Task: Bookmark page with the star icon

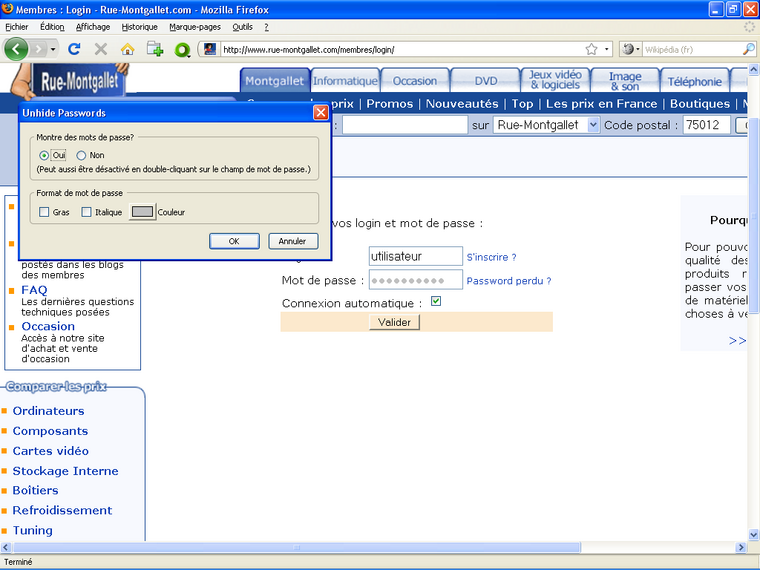Action: (591, 49)
